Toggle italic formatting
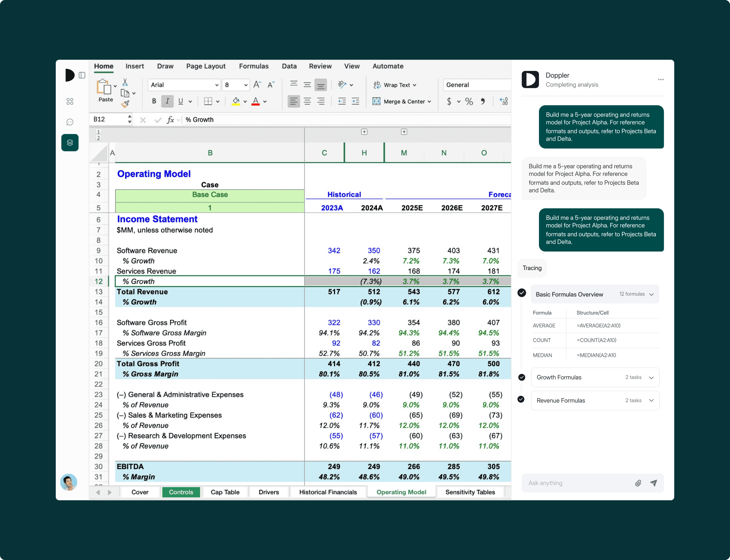730x560 pixels. tap(167, 101)
